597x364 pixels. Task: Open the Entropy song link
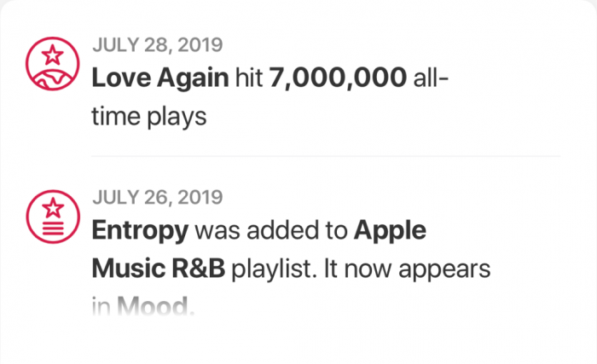(x=141, y=231)
